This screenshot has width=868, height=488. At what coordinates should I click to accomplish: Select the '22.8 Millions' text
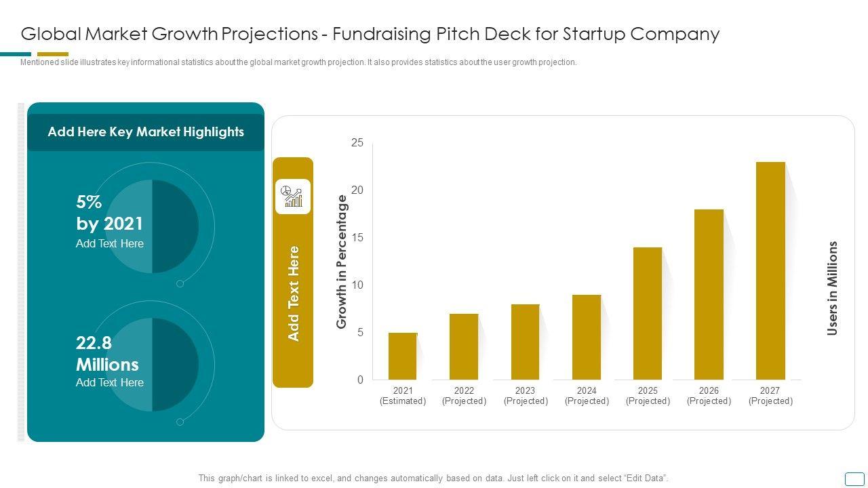(107, 353)
